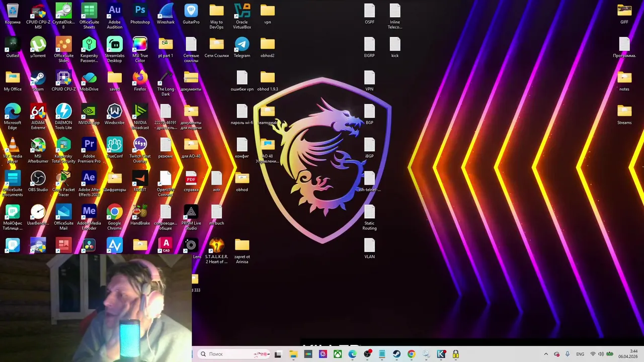Launch OfficeSuite Sheets
Image resolution: width=644 pixels, height=362 pixels.
(x=89, y=16)
